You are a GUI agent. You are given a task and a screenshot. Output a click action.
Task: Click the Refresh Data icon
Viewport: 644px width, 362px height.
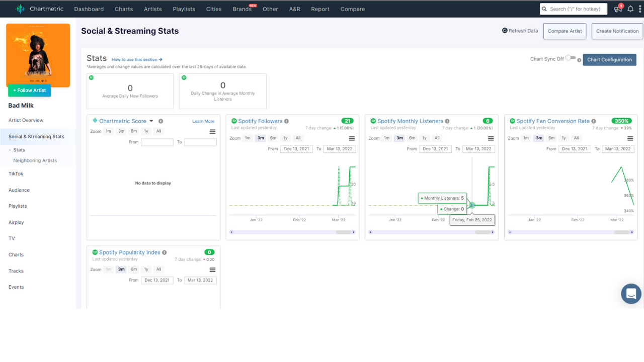(x=505, y=31)
